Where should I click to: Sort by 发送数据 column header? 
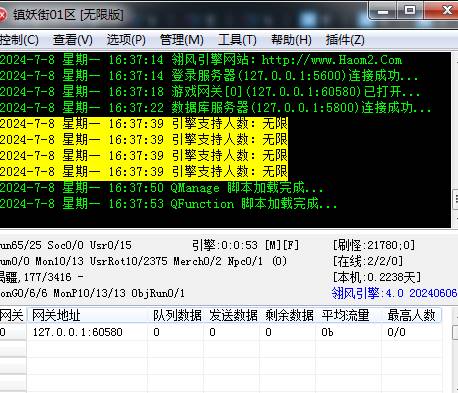[x=232, y=315]
